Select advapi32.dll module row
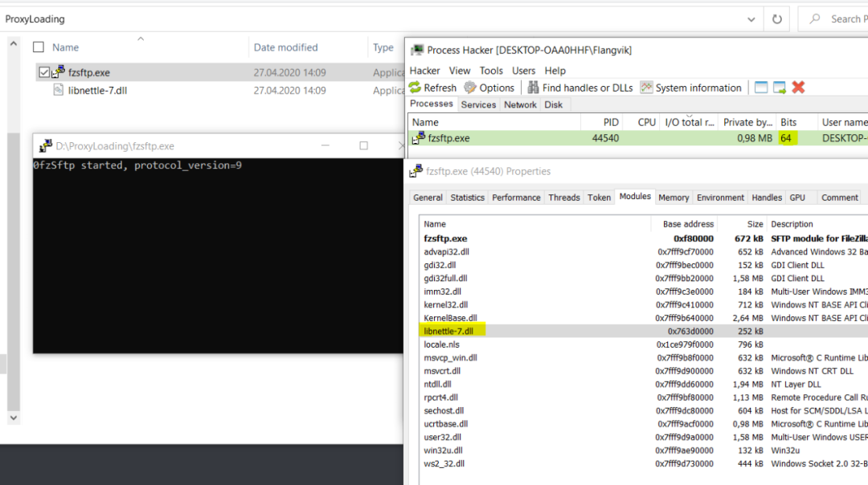 643,251
